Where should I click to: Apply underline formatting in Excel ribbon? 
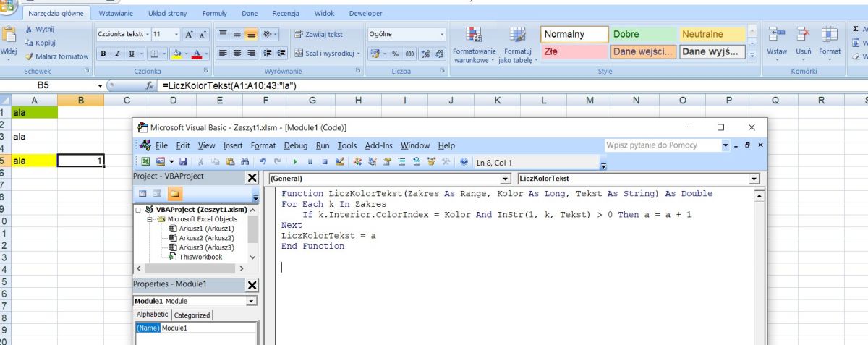click(131, 54)
